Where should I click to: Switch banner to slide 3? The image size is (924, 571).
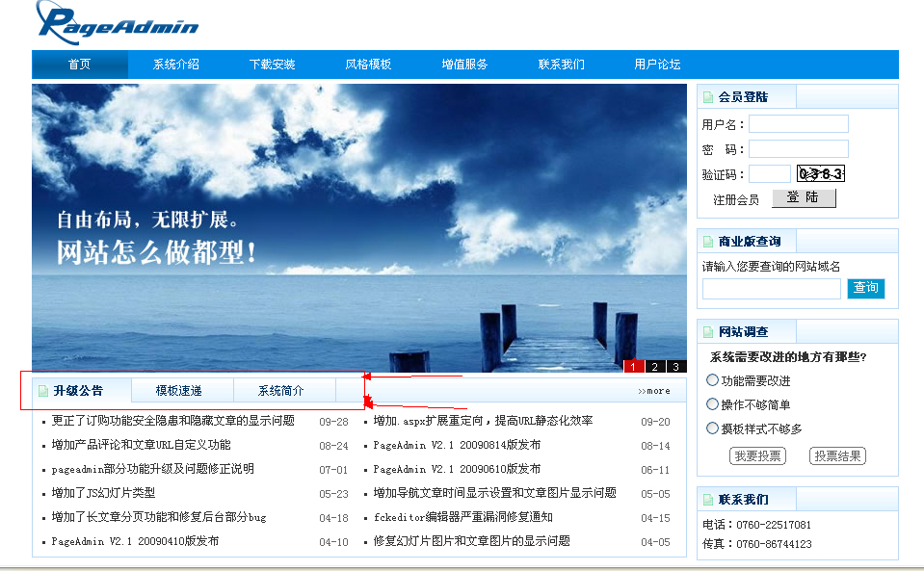(x=676, y=366)
